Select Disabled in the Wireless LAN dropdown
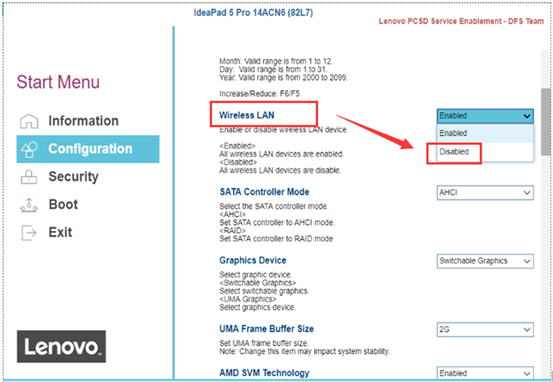The image size is (553, 382). 485,152
